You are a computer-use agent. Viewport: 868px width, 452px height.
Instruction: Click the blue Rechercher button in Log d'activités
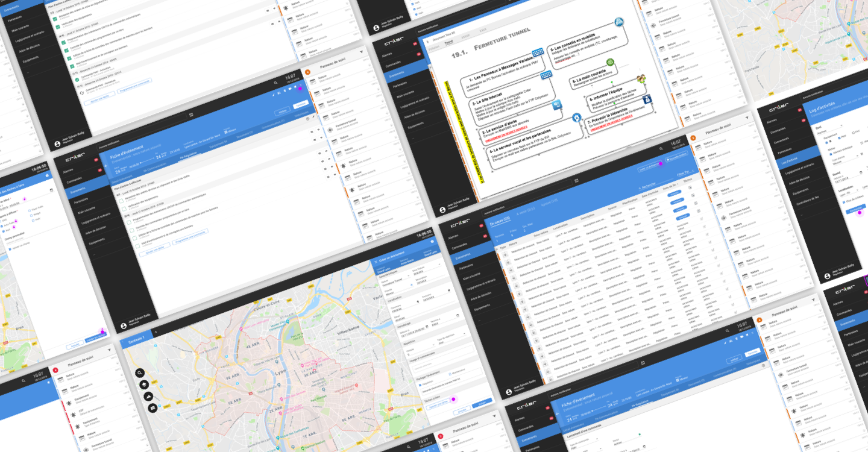pos(856,209)
